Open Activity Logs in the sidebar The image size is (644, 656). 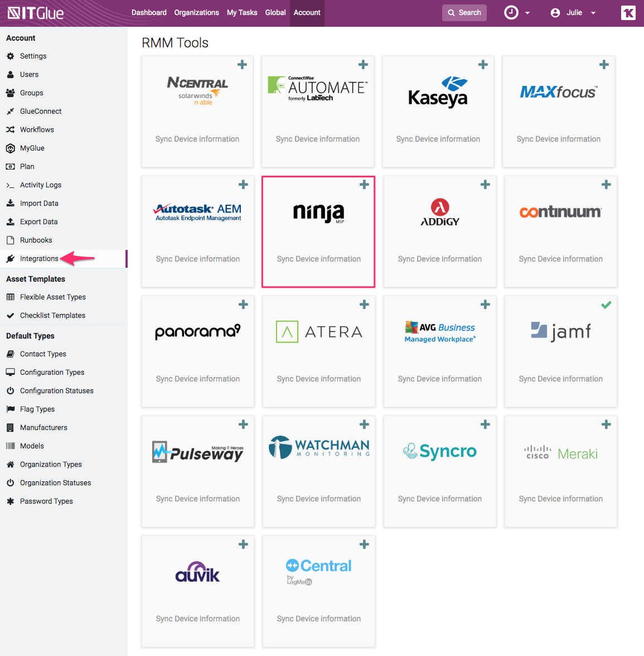click(x=41, y=185)
